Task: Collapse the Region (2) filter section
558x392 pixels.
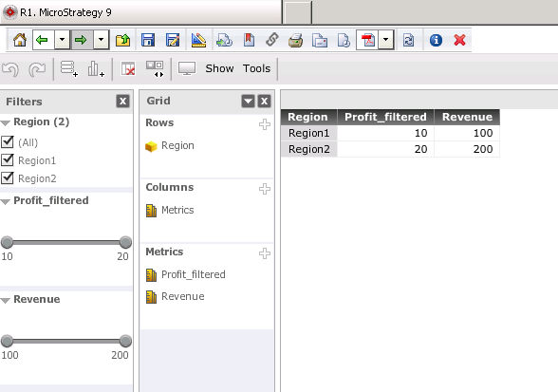Action: click(x=6, y=123)
